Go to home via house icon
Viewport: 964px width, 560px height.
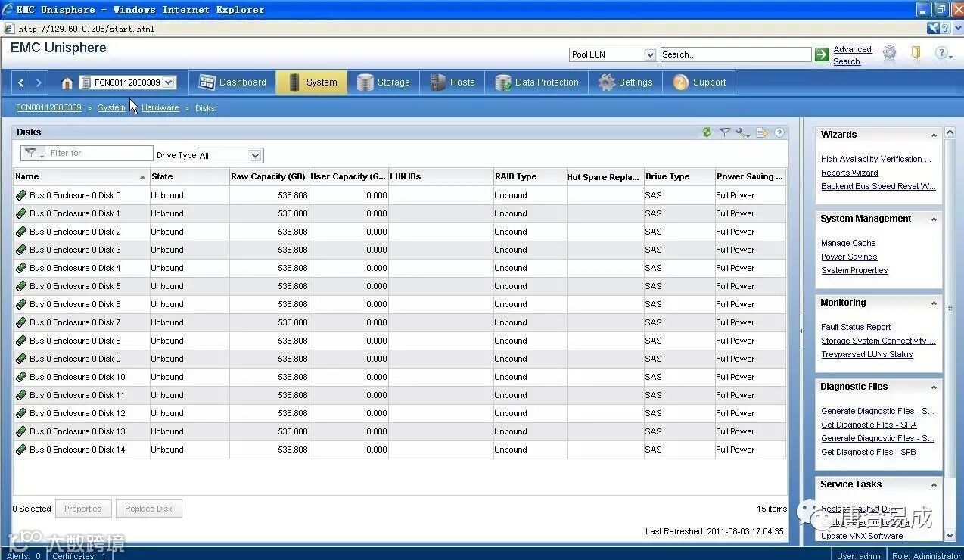click(67, 82)
